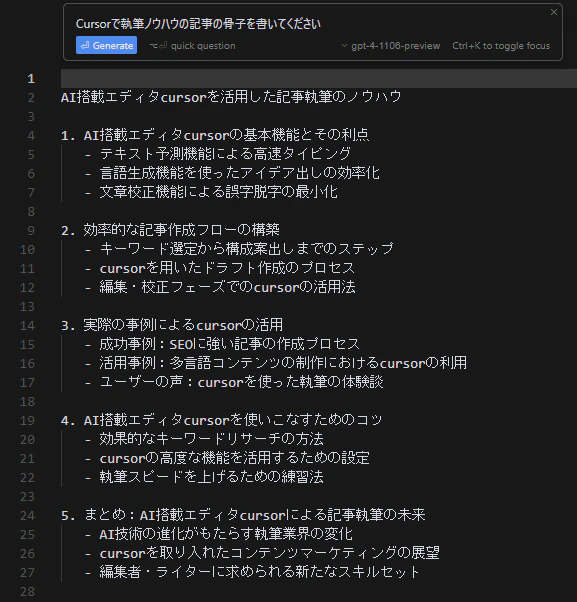577x602 pixels.
Task: Click line ユーザーの声：cursorを使った執筆の体験談
Action: (x=241, y=382)
